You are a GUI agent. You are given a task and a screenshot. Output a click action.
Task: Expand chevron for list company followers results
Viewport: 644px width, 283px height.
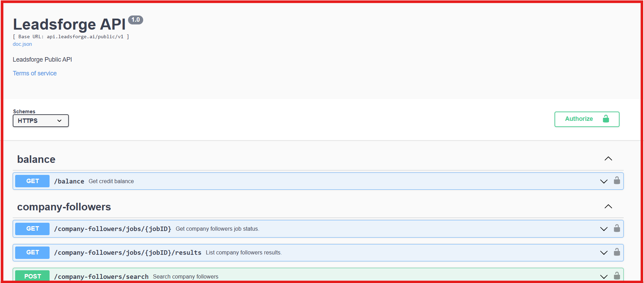point(604,253)
